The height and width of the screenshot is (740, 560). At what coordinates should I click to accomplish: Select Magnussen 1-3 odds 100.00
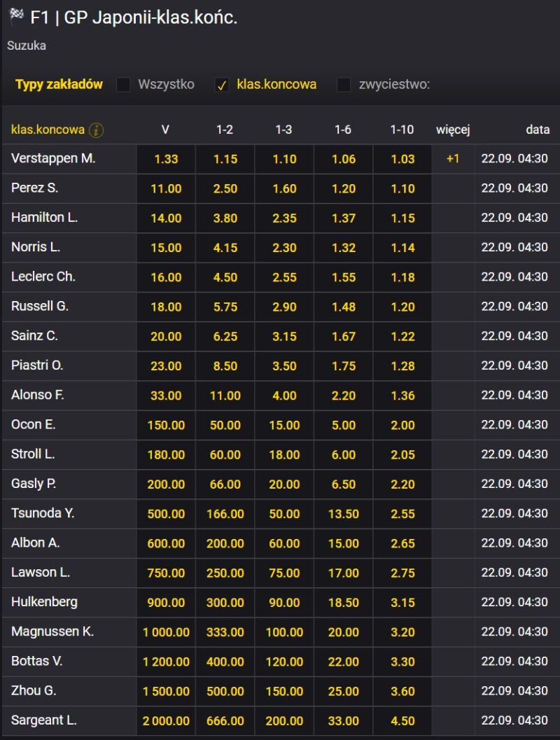coord(284,632)
